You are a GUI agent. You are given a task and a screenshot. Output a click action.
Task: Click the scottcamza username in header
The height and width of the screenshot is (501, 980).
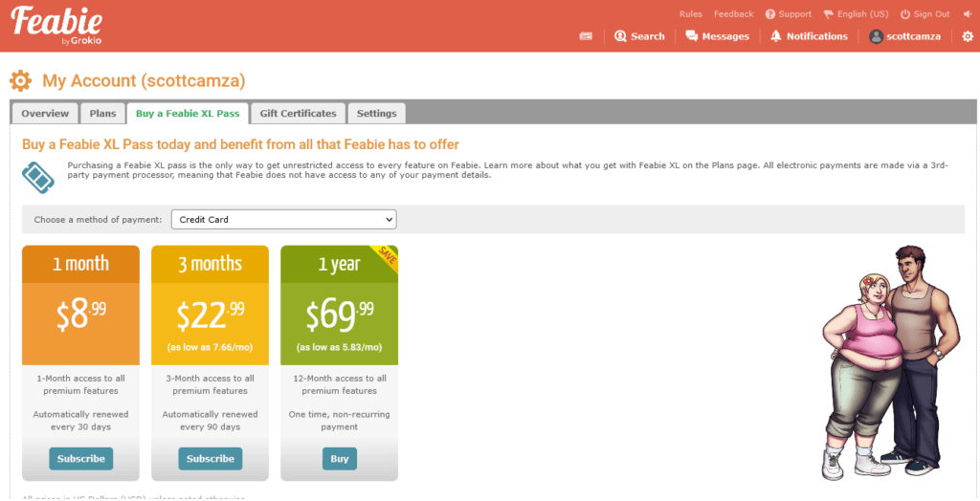coord(913,36)
